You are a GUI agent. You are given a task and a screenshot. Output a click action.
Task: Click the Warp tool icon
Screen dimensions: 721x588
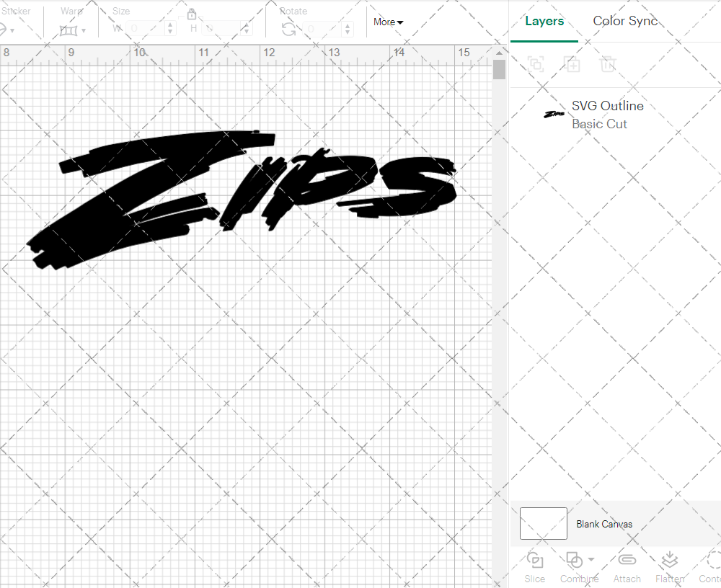click(x=69, y=30)
